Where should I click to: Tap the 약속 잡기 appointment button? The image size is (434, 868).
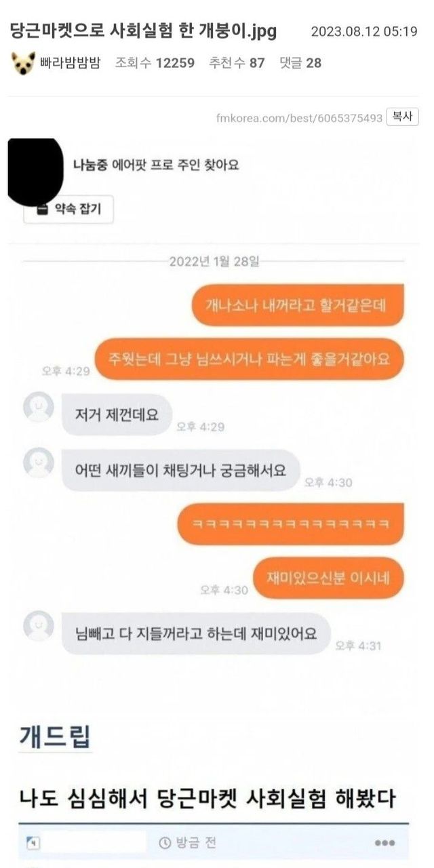(x=68, y=209)
